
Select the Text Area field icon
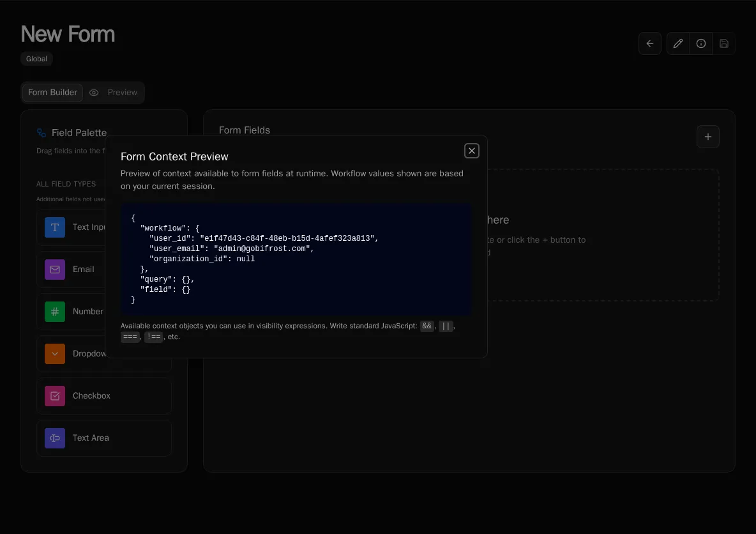tap(55, 438)
